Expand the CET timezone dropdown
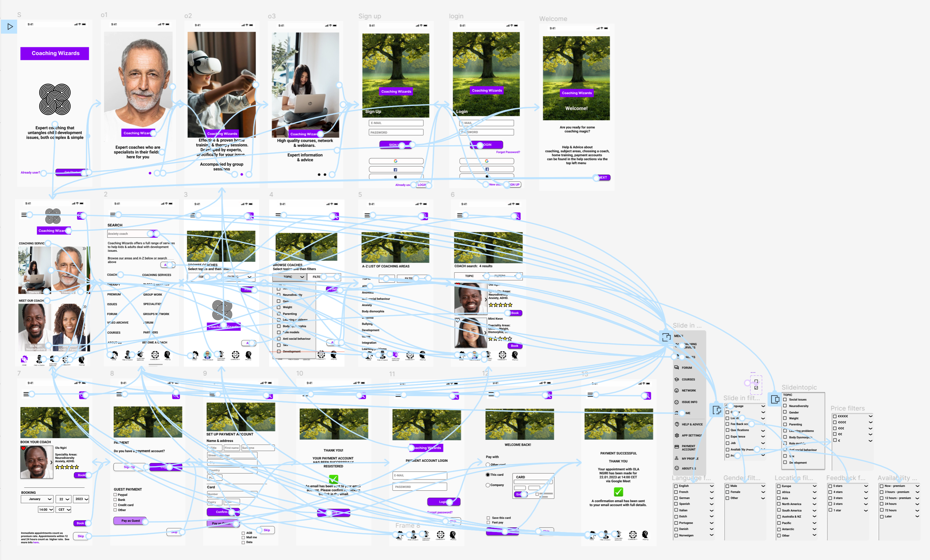The image size is (930, 560). pyautogui.click(x=64, y=509)
